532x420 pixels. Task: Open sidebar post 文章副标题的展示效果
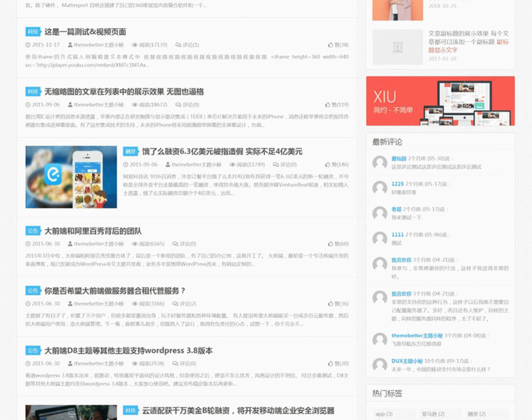469,42
